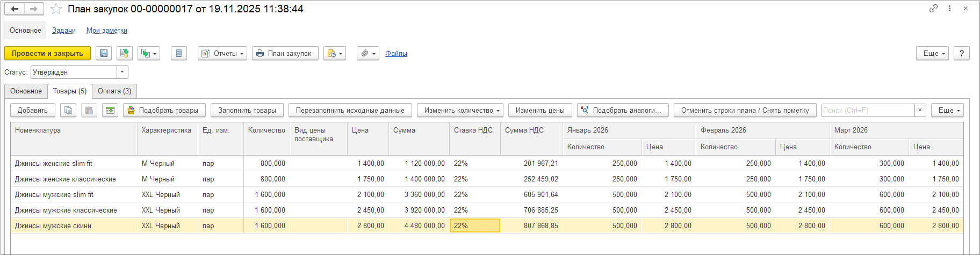The width and height of the screenshot is (980, 255).
Task: Expand the Статус dropdown list
Action: (x=122, y=72)
